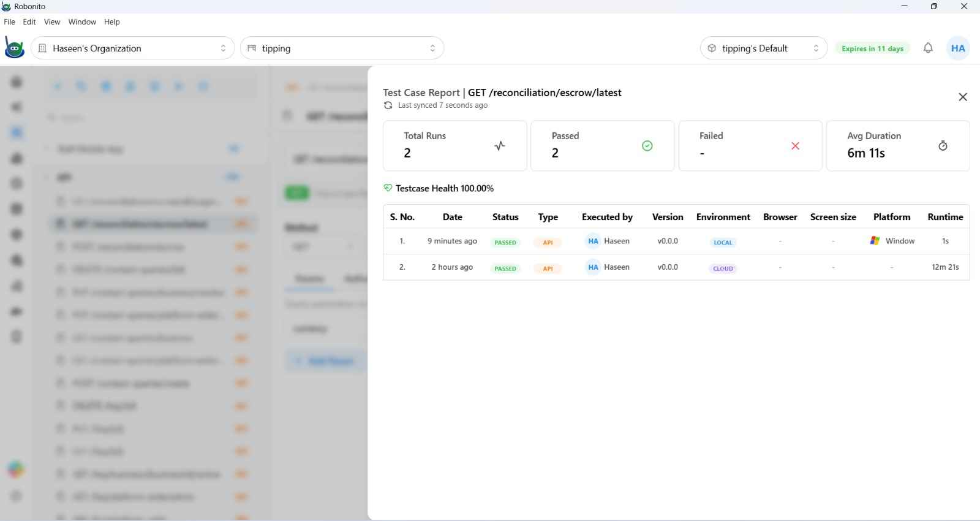Click the 6m 11s average duration value
The width and height of the screenshot is (980, 521).
click(866, 153)
